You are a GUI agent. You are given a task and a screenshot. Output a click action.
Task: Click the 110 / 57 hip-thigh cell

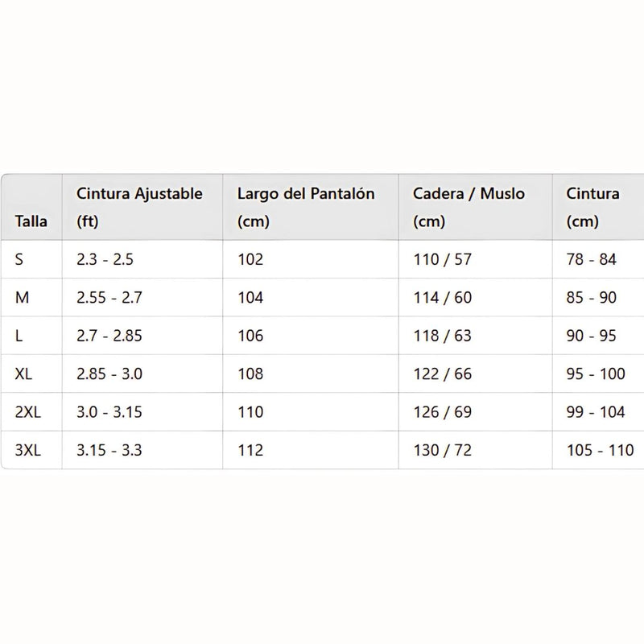point(442,259)
